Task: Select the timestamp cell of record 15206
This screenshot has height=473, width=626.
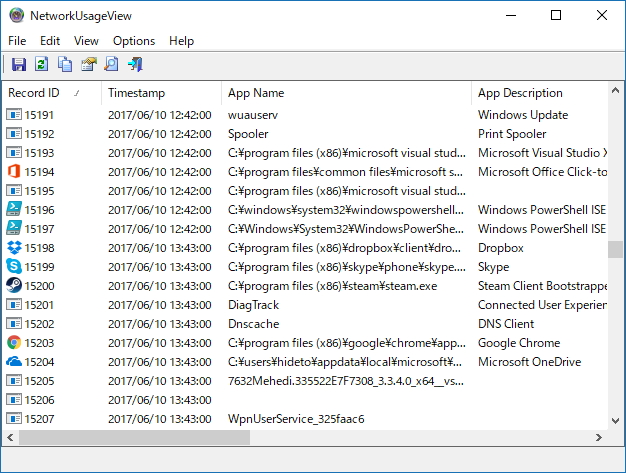Action: 160,400
